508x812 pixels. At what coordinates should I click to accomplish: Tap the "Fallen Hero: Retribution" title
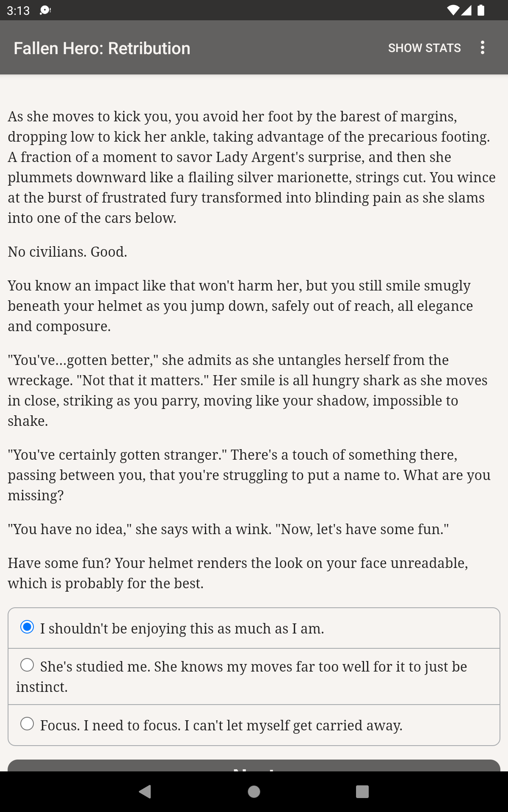pyautogui.click(x=102, y=48)
